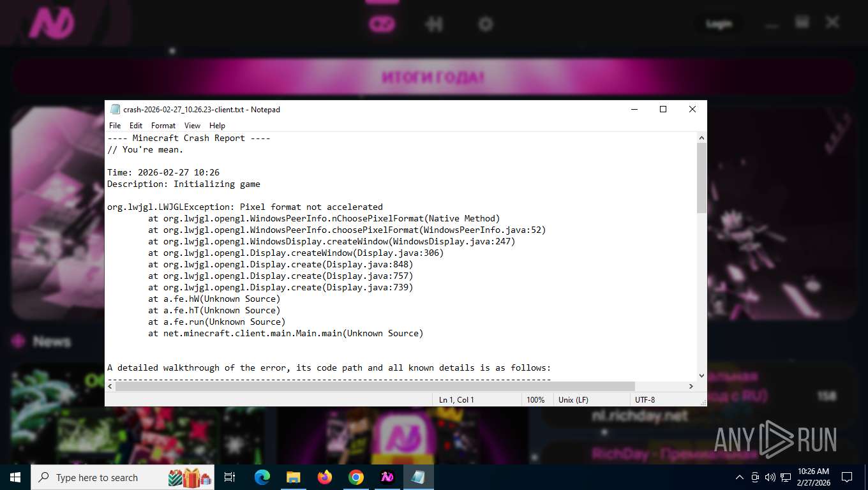Image resolution: width=868 pixels, height=490 pixels.
Task: Click the 'Time: 2026-02-27 10:26' line
Action: pos(163,172)
